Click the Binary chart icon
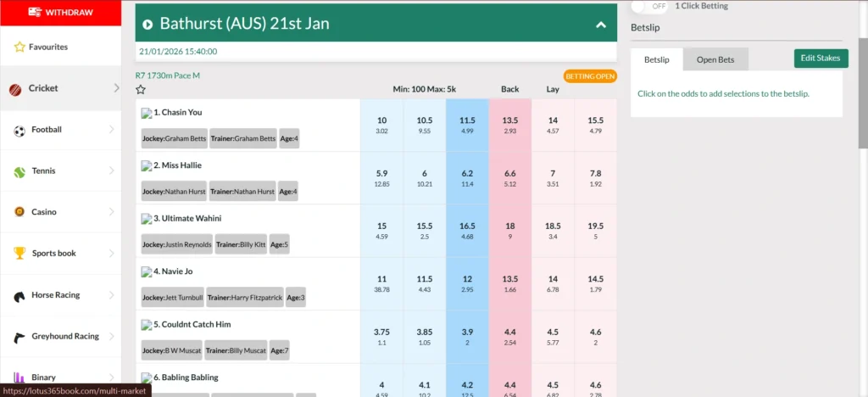 [19, 377]
